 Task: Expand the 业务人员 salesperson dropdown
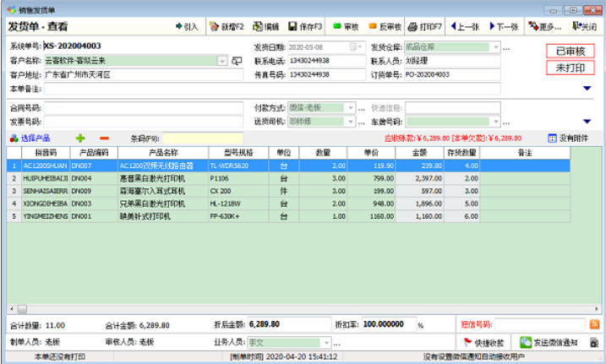326,343
